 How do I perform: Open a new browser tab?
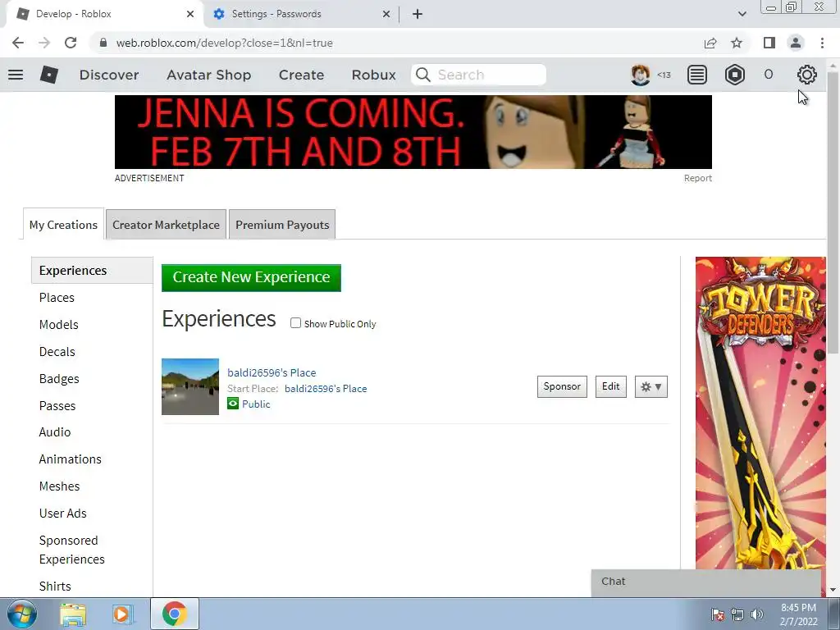(418, 14)
